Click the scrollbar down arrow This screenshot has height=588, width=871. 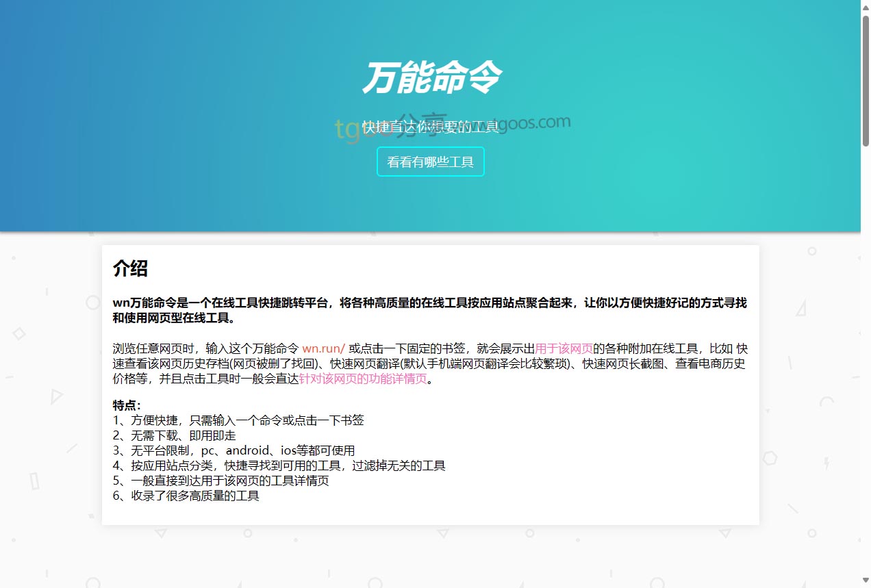(x=866, y=582)
